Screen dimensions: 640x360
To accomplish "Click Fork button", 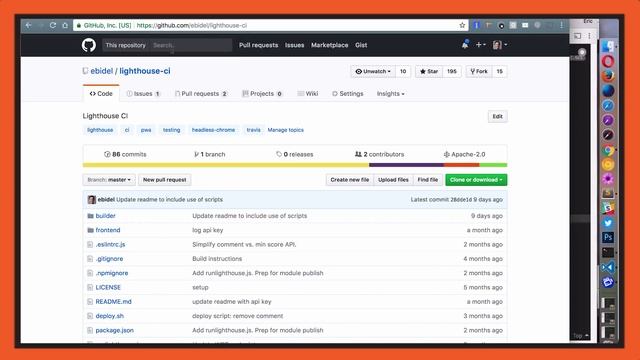I will 479,71.
